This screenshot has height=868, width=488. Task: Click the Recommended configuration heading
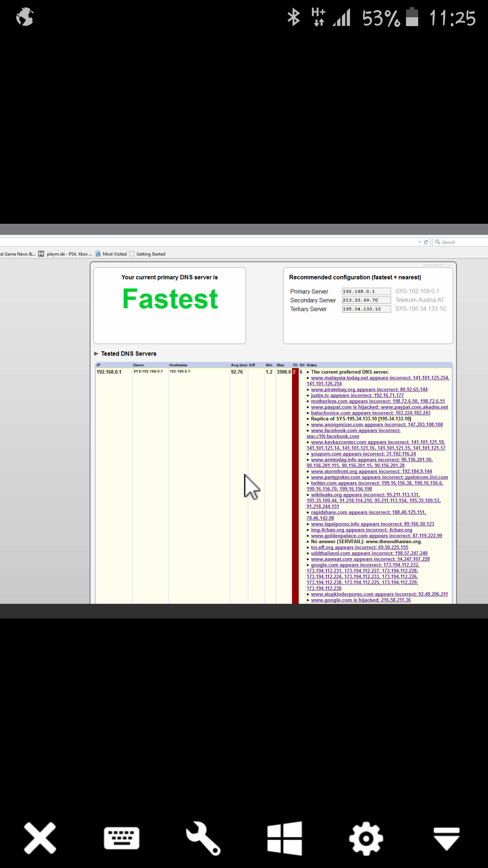tap(355, 277)
